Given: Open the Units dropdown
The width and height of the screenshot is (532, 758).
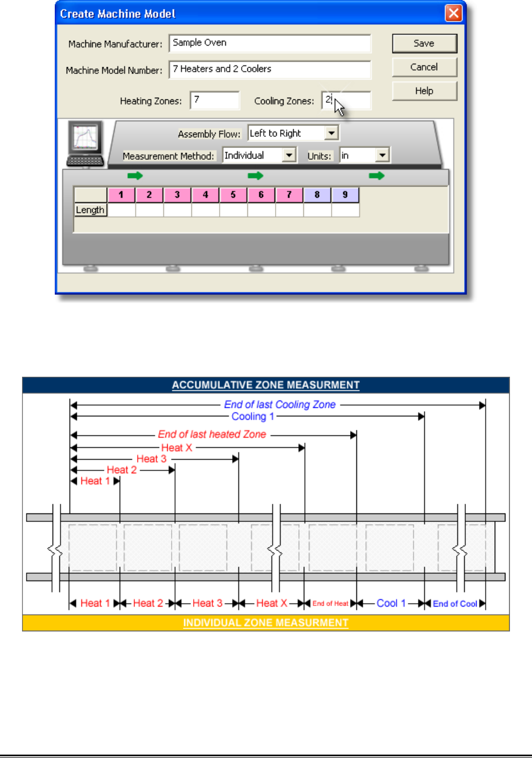Looking at the screenshot, I should click(382, 155).
